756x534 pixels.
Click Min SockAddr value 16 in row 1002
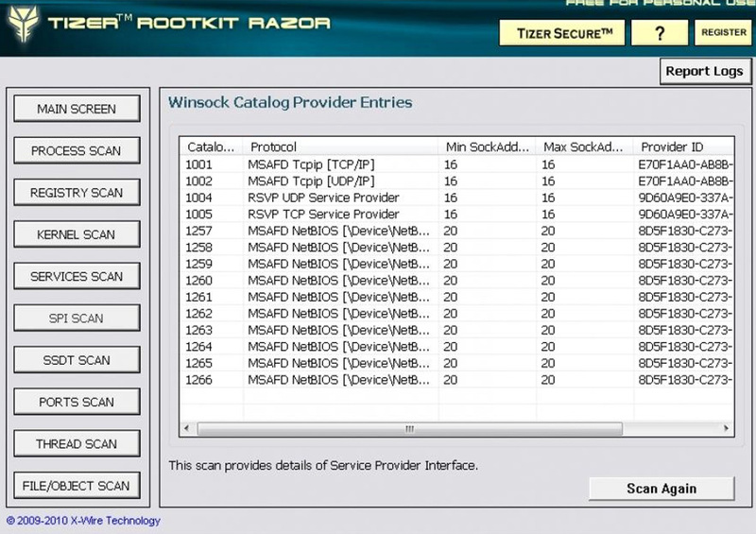pos(451,181)
